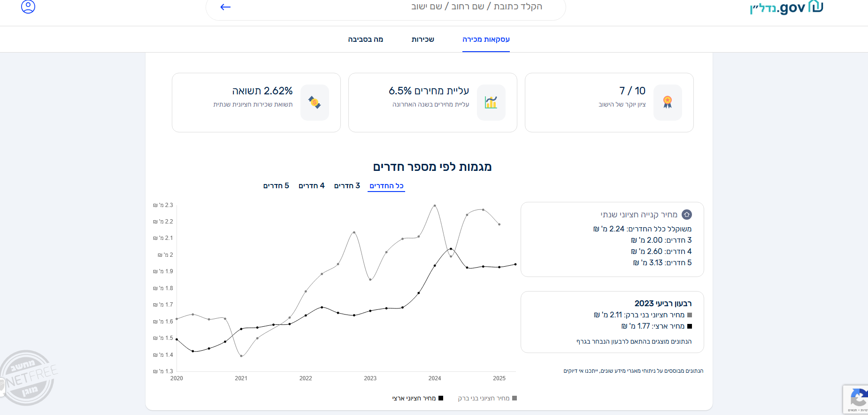
Task: Click the reCAPTCHA badge icon
Action: [859, 398]
